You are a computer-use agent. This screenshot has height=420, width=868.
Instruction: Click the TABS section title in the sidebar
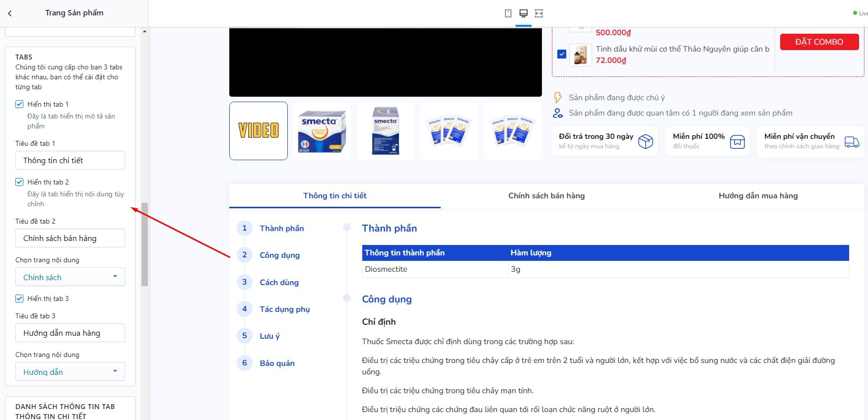(x=24, y=57)
